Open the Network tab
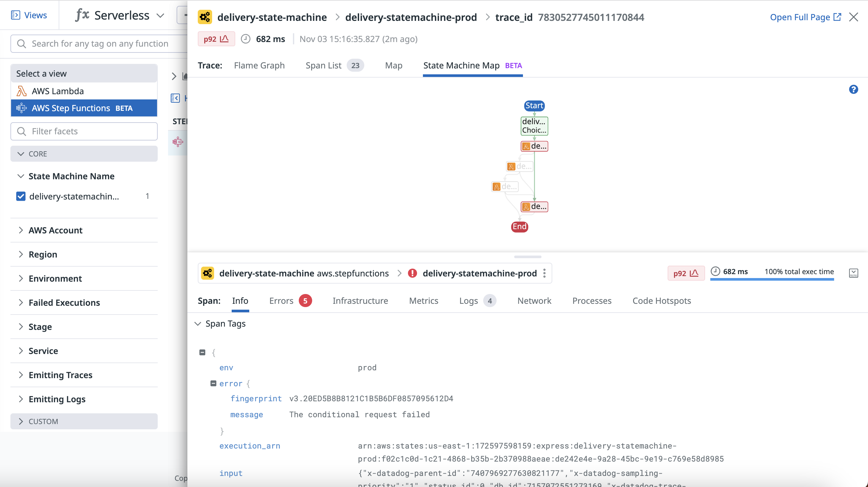The width and height of the screenshot is (868, 487). pyautogui.click(x=534, y=301)
